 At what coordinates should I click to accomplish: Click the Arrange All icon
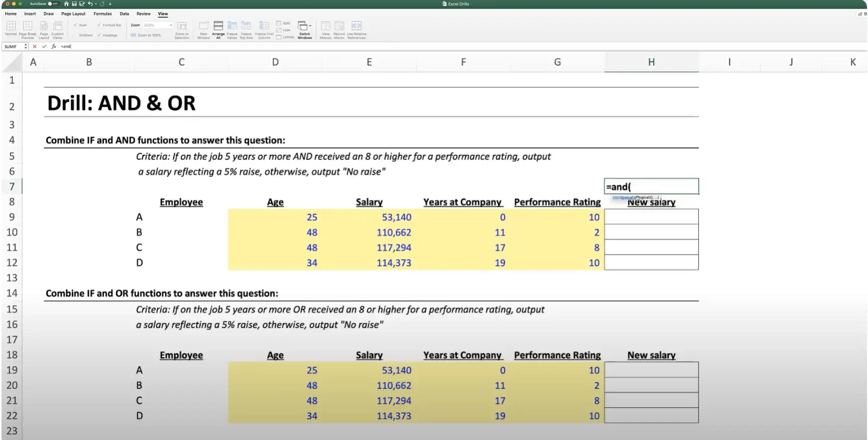[218, 27]
